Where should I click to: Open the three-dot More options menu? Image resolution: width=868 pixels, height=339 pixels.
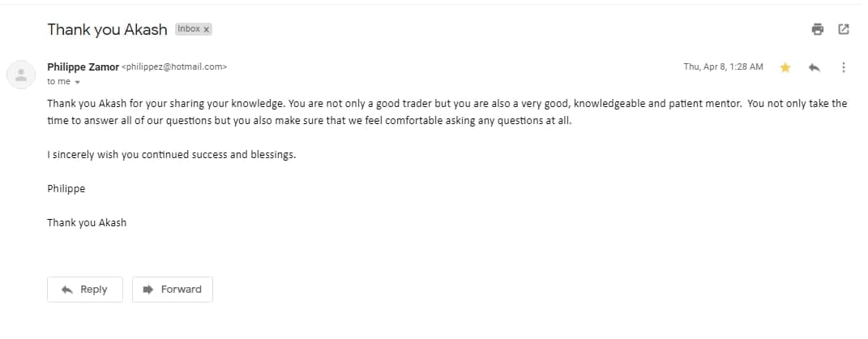844,67
